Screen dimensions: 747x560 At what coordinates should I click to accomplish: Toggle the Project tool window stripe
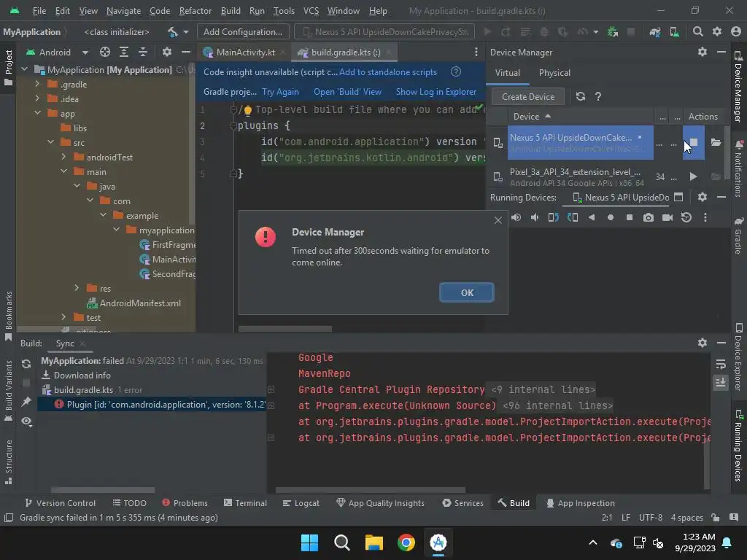click(x=9, y=68)
